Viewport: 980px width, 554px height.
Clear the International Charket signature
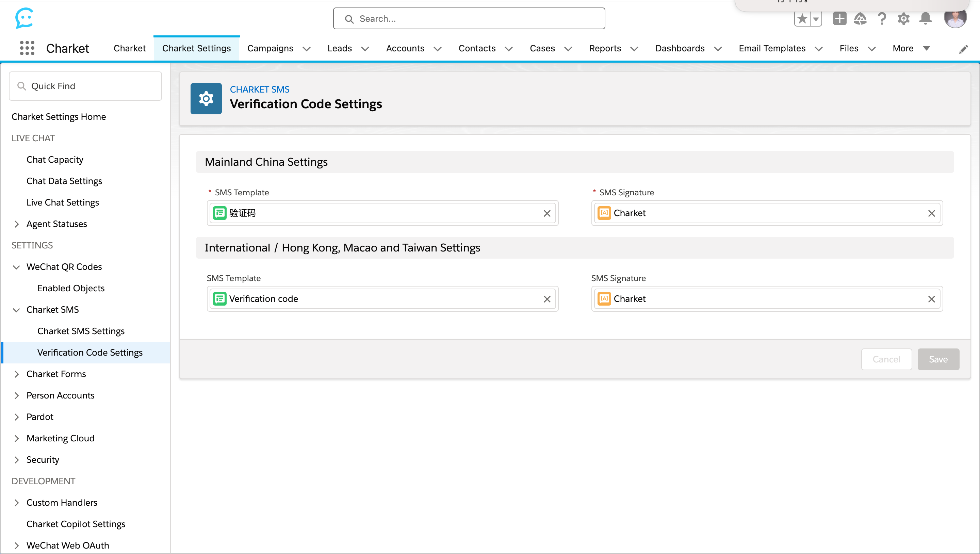click(x=931, y=299)
